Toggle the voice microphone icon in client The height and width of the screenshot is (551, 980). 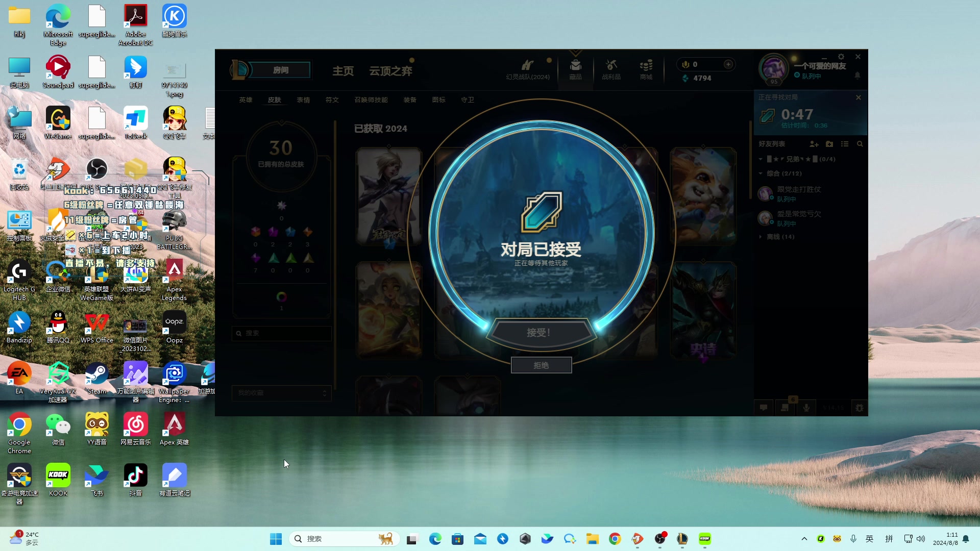806,408
